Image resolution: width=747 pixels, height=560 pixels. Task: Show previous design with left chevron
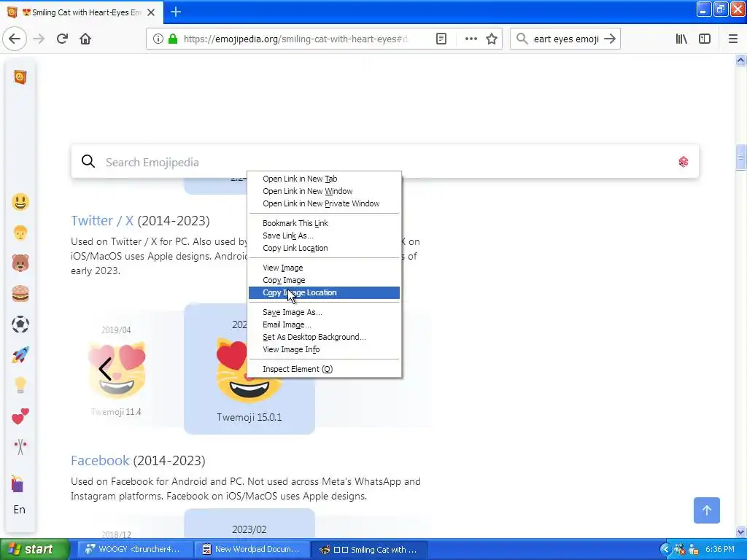(105, 368)
